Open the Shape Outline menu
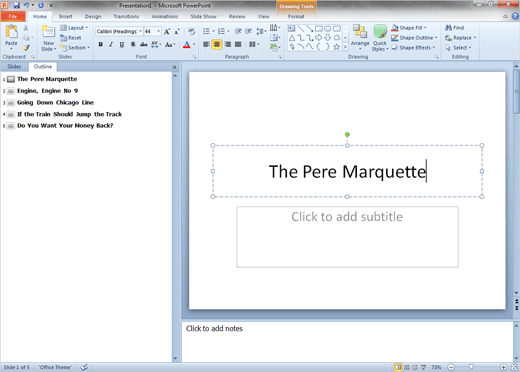 click(x=414, y=38)
